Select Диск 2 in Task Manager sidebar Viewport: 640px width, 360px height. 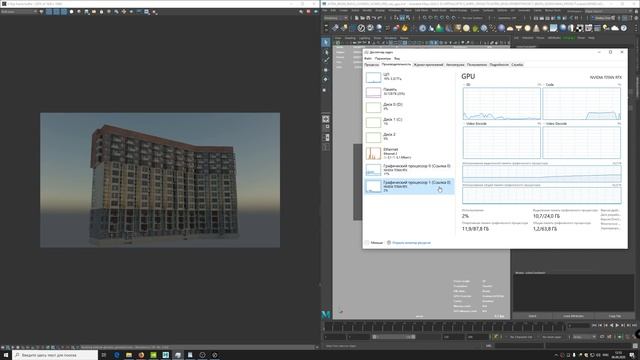(x=409, y=137)
